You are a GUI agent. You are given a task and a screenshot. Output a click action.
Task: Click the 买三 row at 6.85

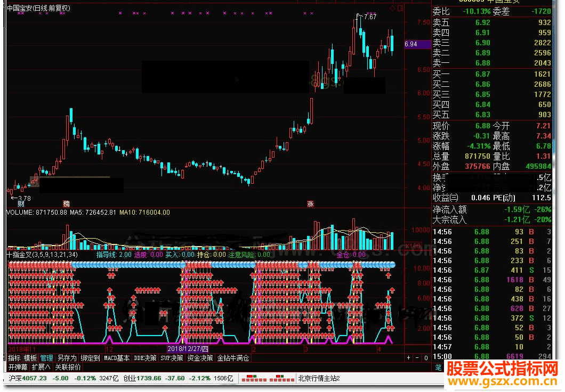pos(491,94)
